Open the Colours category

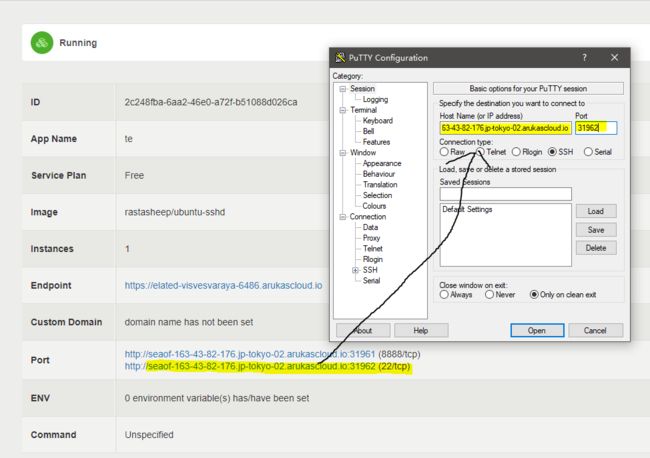point(374,206)
